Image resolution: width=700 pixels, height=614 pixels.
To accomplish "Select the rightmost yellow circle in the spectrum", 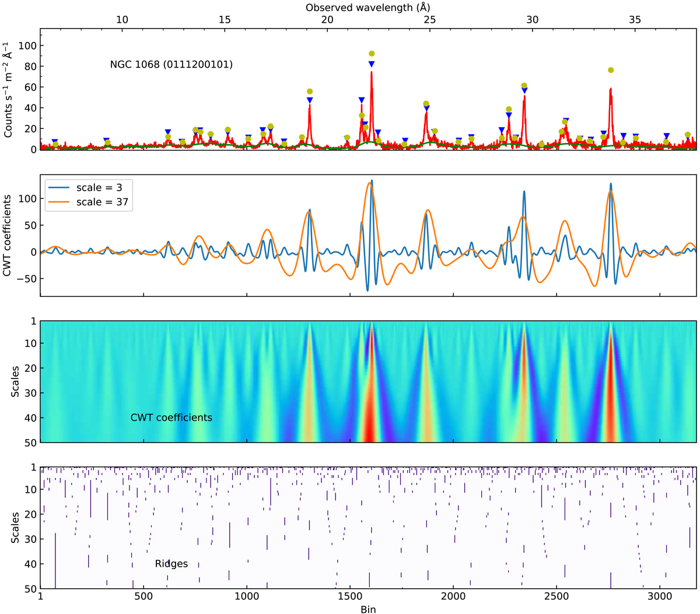I will click(688, 135).
